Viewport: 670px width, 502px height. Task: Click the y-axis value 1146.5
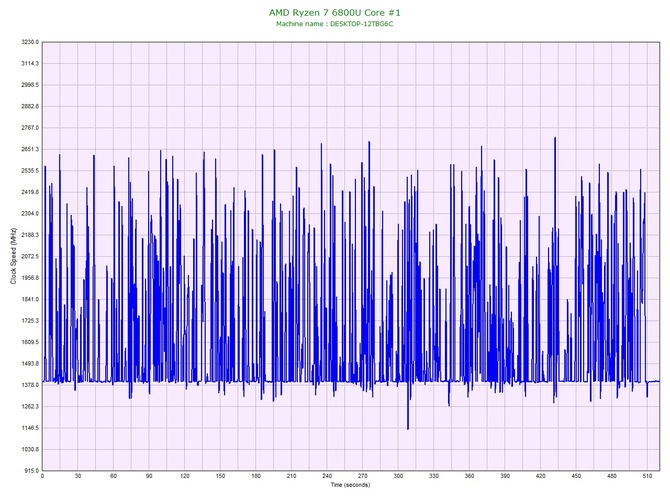click(30, 428)
